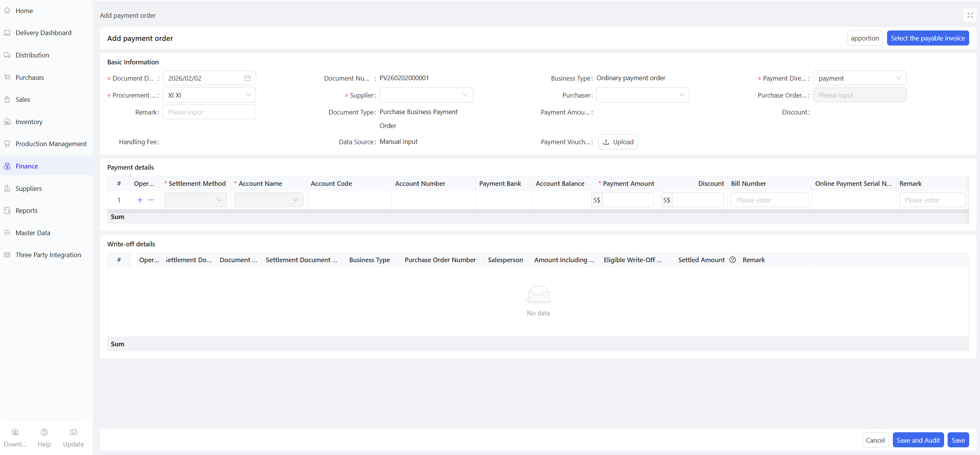Viewport: 980px width, 455px height.
Task: Expand the Purchaser dropdown
Action: tap(643, 95)
